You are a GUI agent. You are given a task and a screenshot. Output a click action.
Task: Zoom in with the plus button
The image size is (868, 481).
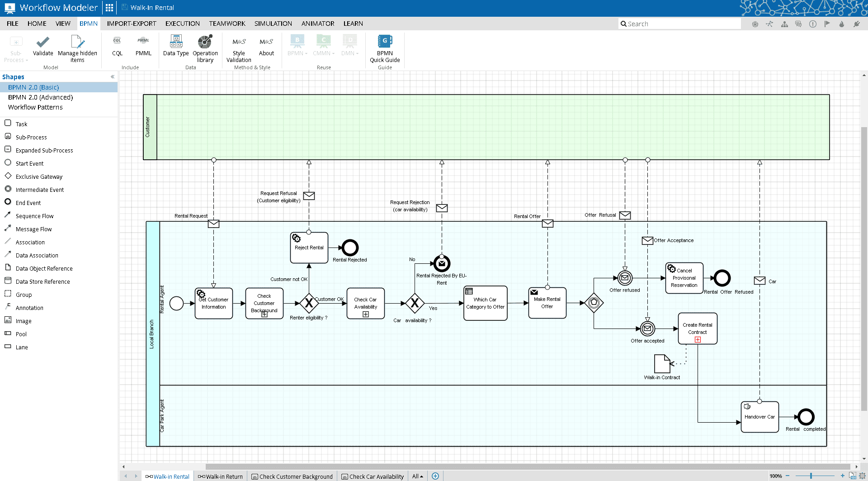click(843, 476)
